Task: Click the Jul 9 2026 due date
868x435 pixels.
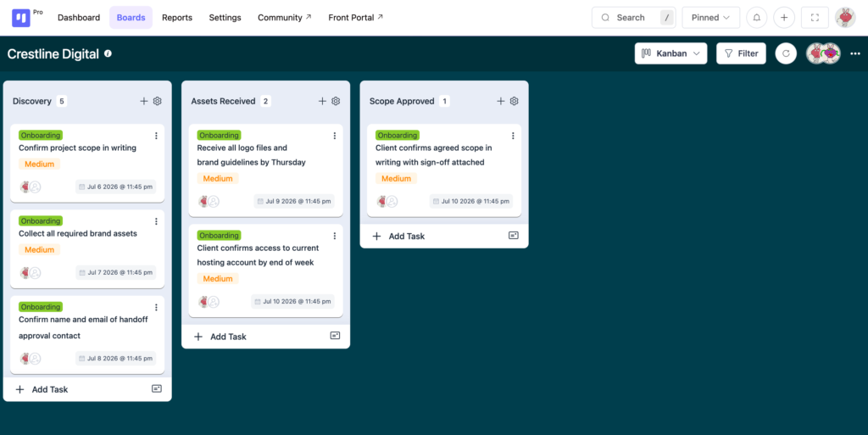Action: click(294, 201)
